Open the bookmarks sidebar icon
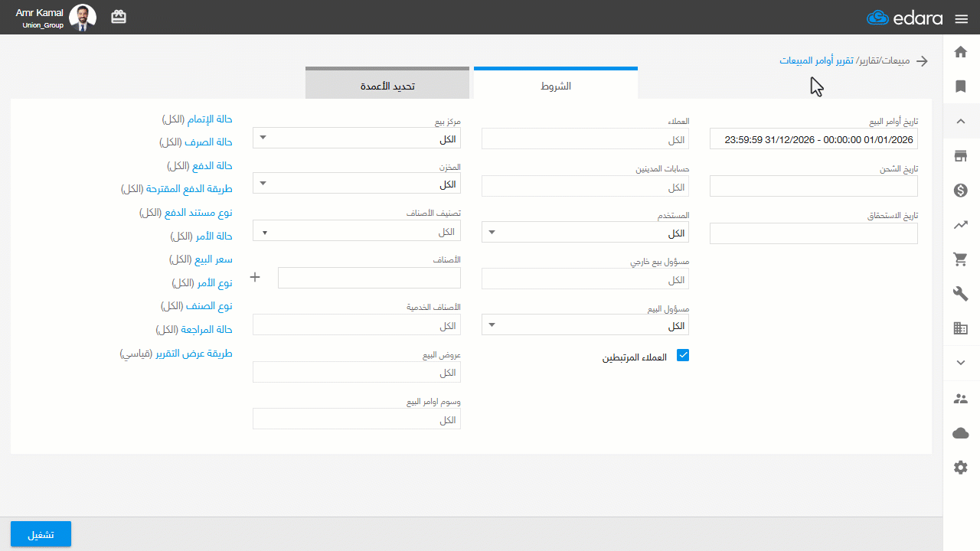Viewport: 980px width, 551px height. click(x=961, y=86)
